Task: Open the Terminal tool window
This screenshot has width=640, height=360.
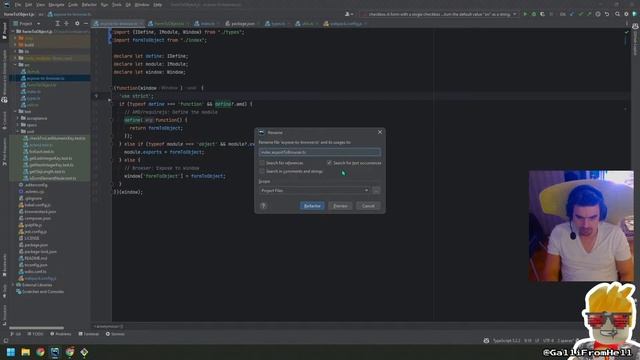Action: click(89, 334)
